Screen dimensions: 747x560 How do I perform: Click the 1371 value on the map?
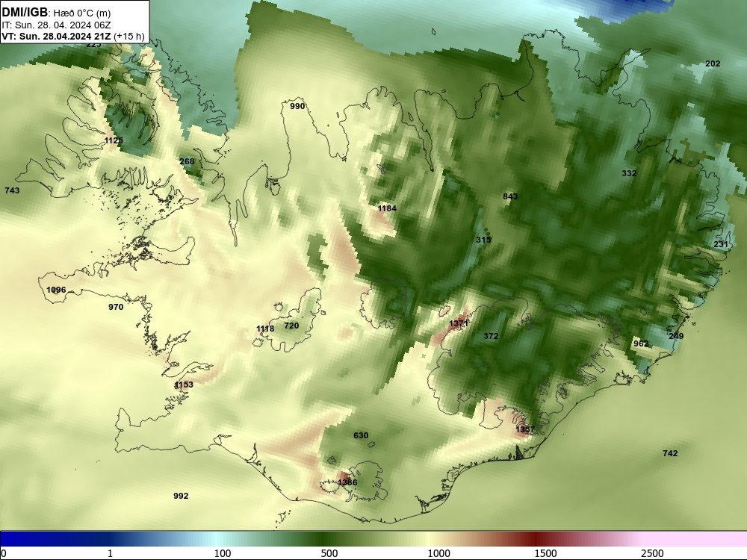(x=459, y=323)
